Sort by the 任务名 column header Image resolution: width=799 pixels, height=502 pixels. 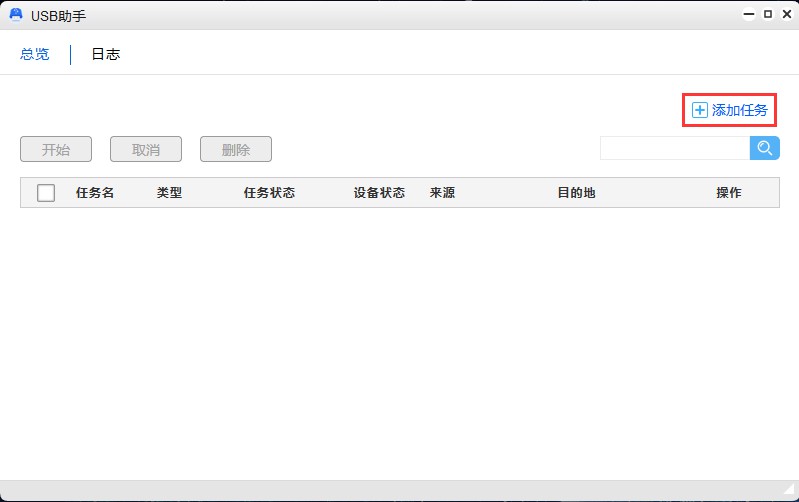(95, 193)
